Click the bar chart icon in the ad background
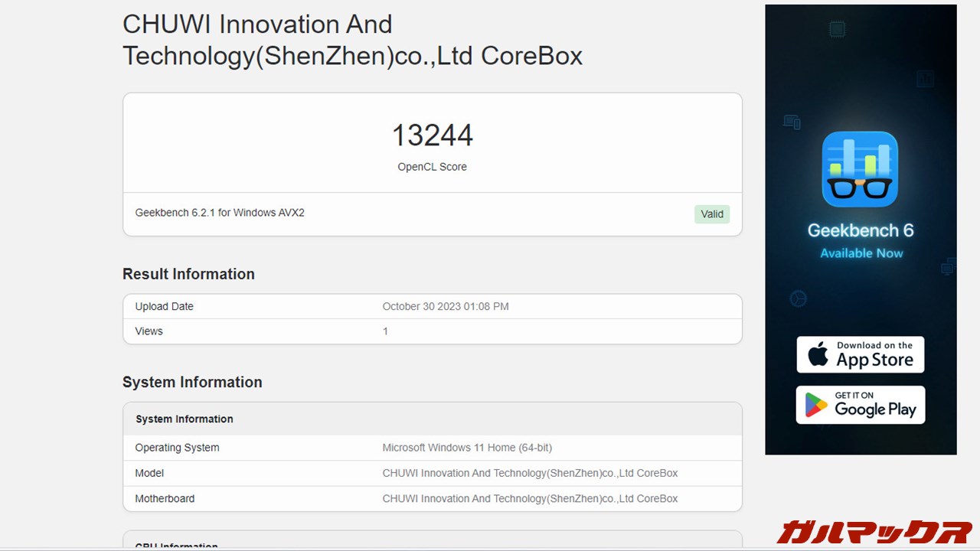Viewport: 980px width, 551px height. coord(925,78)
